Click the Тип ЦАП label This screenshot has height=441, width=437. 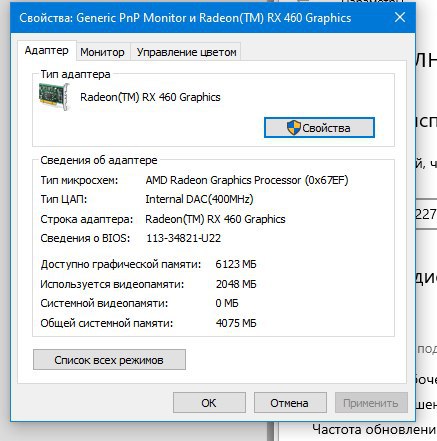click(64, 199)
